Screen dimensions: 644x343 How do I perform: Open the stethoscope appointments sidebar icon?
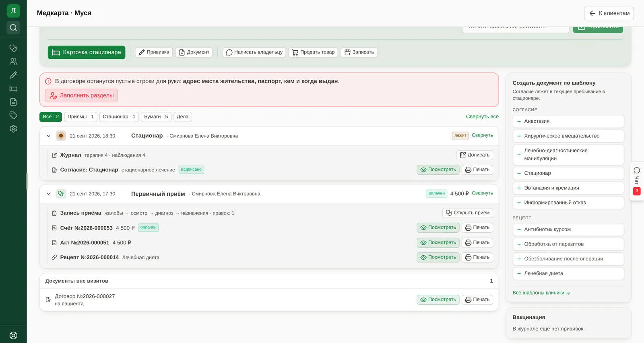13,48
